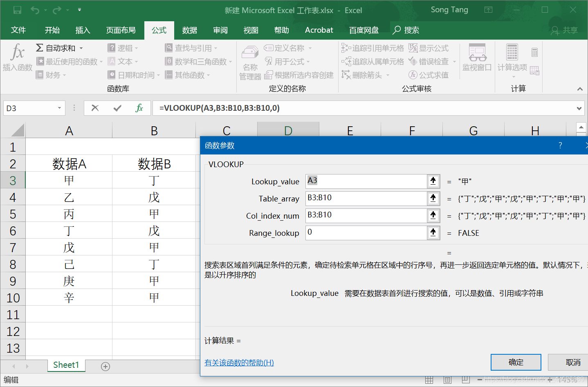The width and height of the screenshot is (588, 387).
Task: Click the Table_array input field
Action: (366, 198)
